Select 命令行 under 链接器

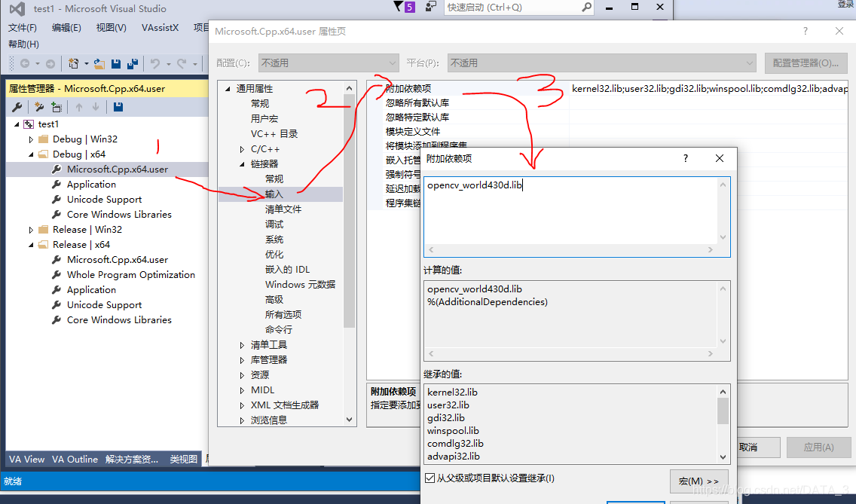pyautogui.click(x=278, y=330)
